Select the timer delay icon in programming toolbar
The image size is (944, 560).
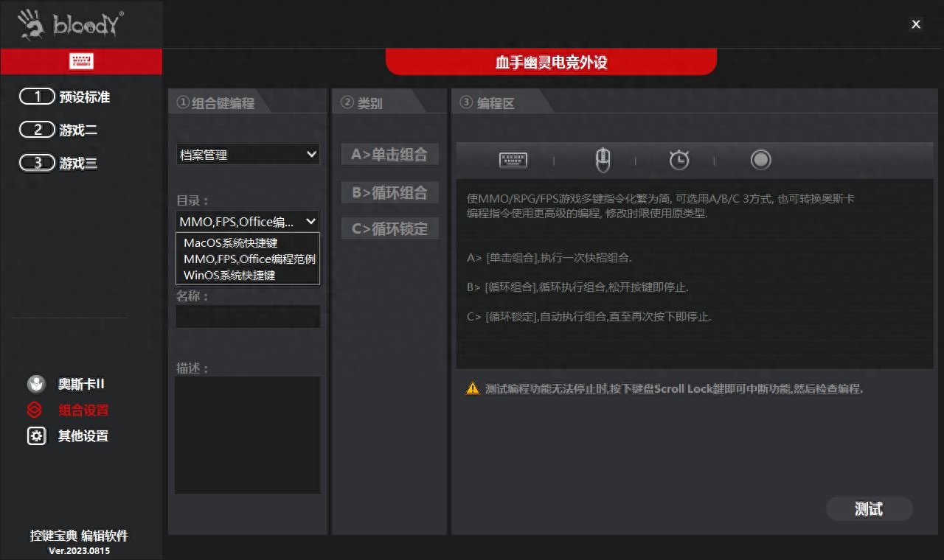click(679, 160)
